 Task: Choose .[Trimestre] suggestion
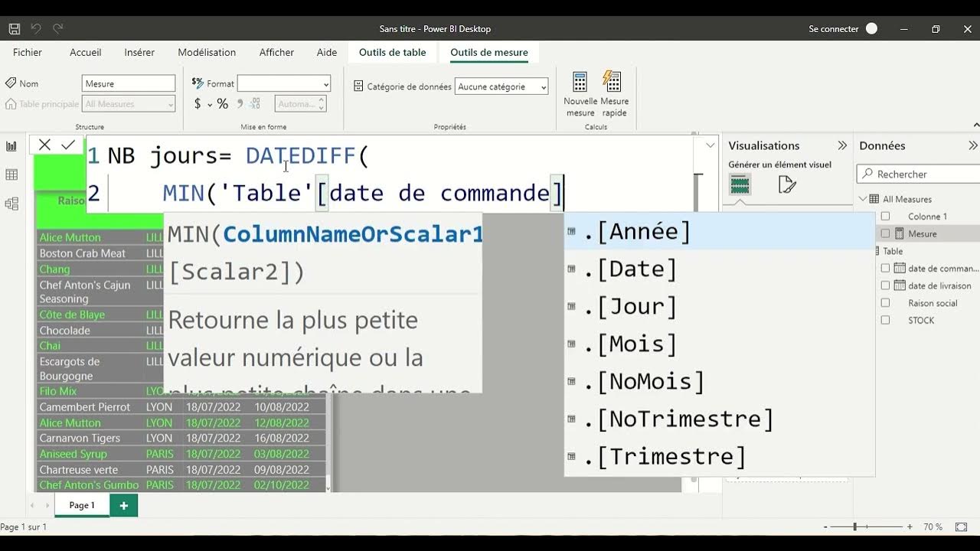(720, 456)
